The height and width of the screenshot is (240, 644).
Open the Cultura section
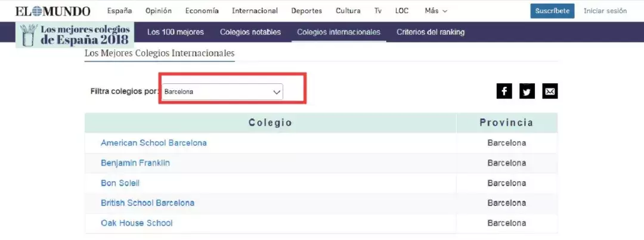tap(348, 11)
